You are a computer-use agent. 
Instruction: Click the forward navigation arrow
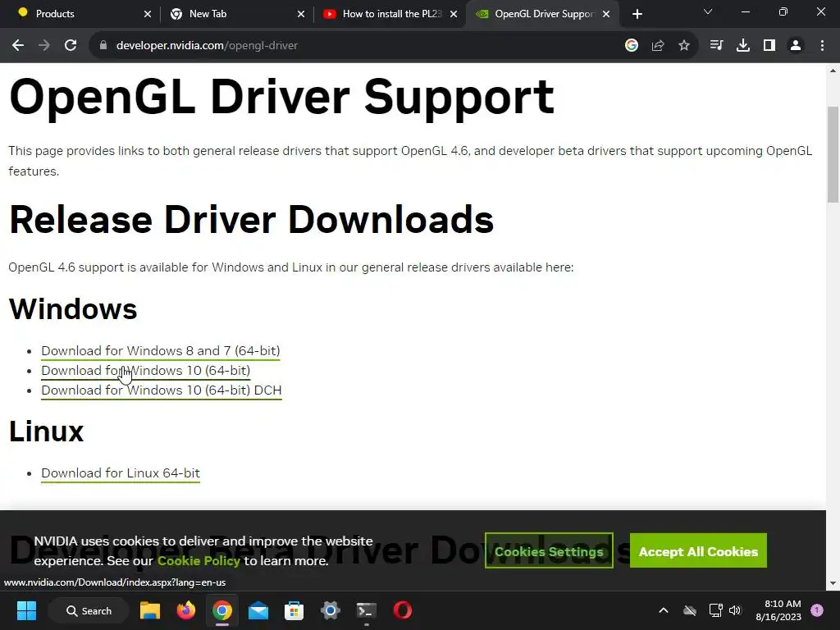pyautogui.click(x=44, y=46)
